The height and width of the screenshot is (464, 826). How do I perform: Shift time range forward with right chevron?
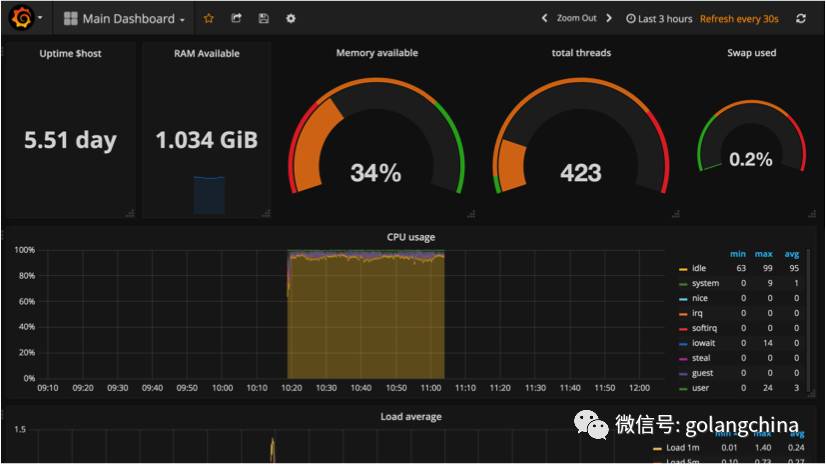click(609, 18)
